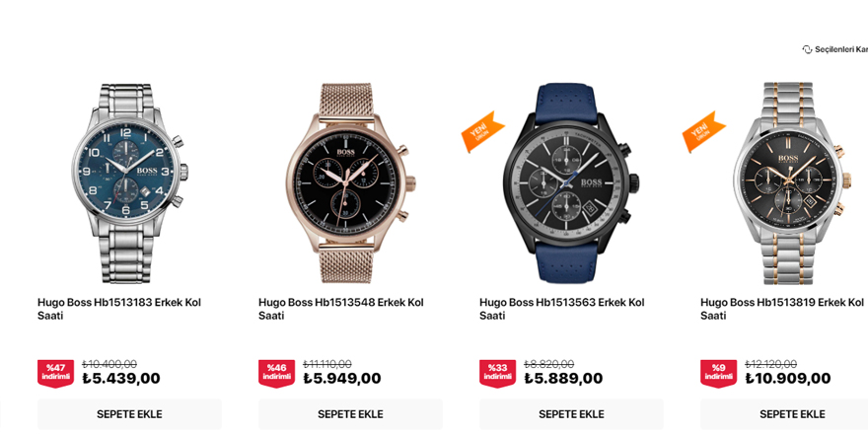Open the silver blue-dial Hb1513183 watch image
This screenshot has height=434, width=868.
point(129,183)
